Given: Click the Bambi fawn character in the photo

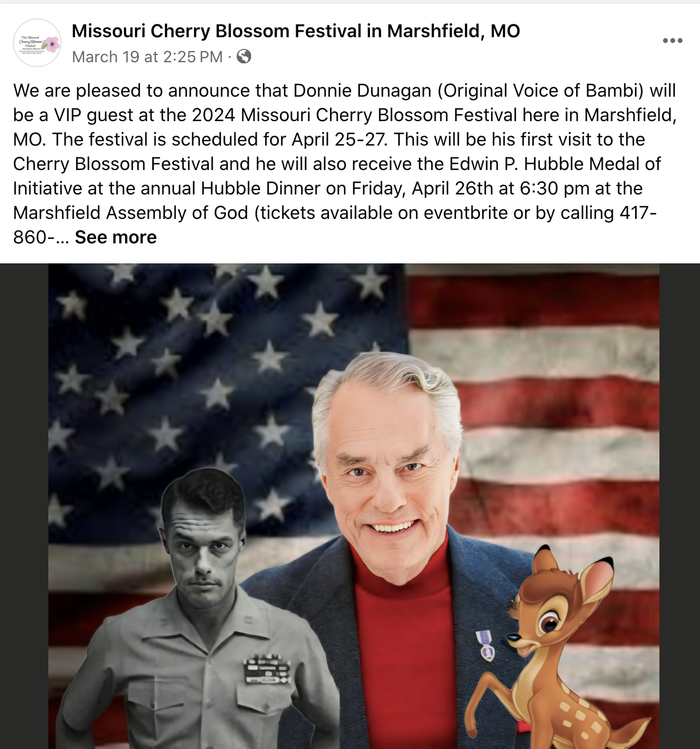Looking at the screenshot, I should click(x=550, y=650).
